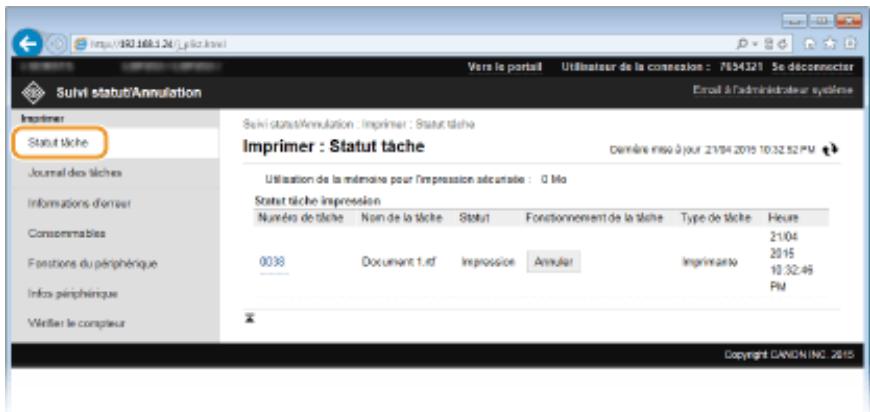Follow the 'Vers le portail' link
Viewport: 870px width, 412px height.
click(x=505, y=67)
